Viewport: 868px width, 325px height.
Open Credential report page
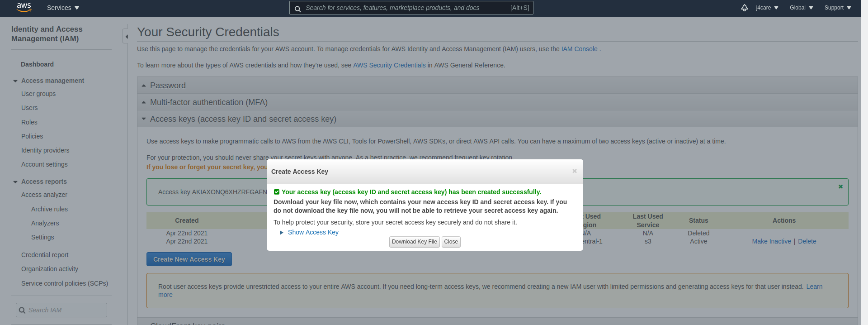45,255
